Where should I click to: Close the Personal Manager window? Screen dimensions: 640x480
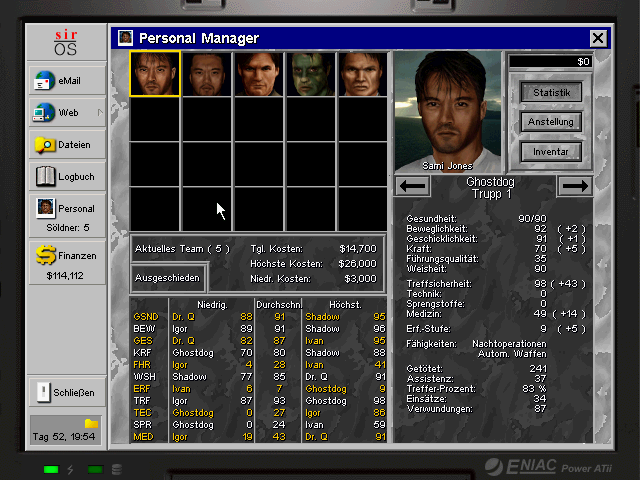(x=598, y=38)
